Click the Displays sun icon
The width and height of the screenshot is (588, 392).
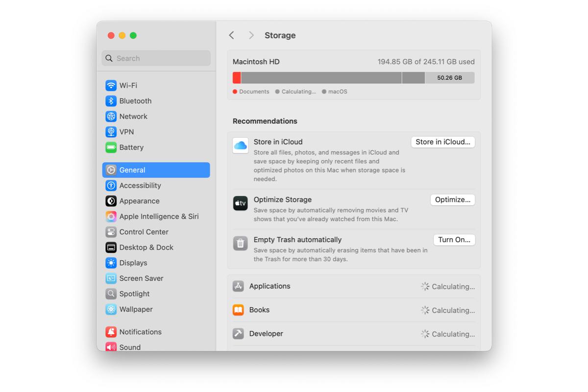(111, 263)
